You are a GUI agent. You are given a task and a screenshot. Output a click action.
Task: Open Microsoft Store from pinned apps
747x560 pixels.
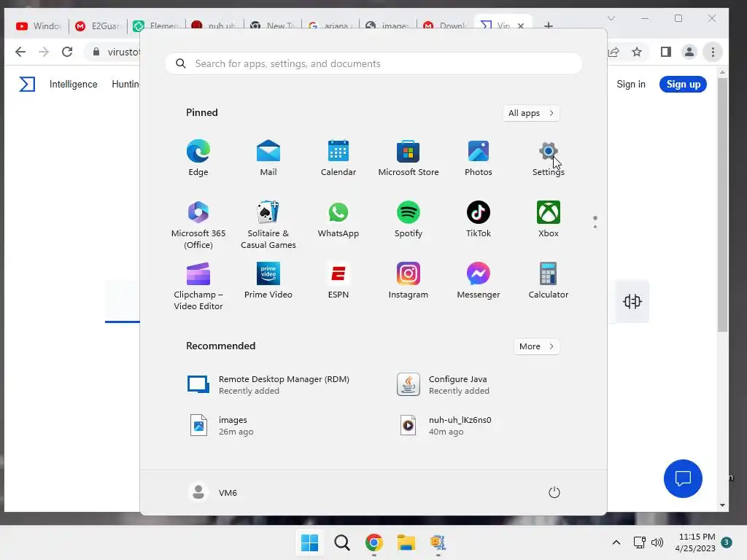[409, 158]
